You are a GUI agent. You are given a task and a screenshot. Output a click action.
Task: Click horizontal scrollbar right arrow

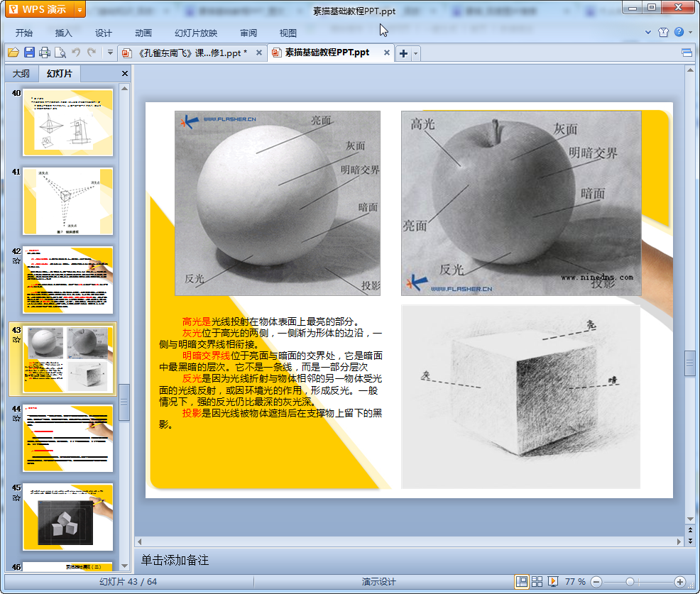click(x=679, y=541)
